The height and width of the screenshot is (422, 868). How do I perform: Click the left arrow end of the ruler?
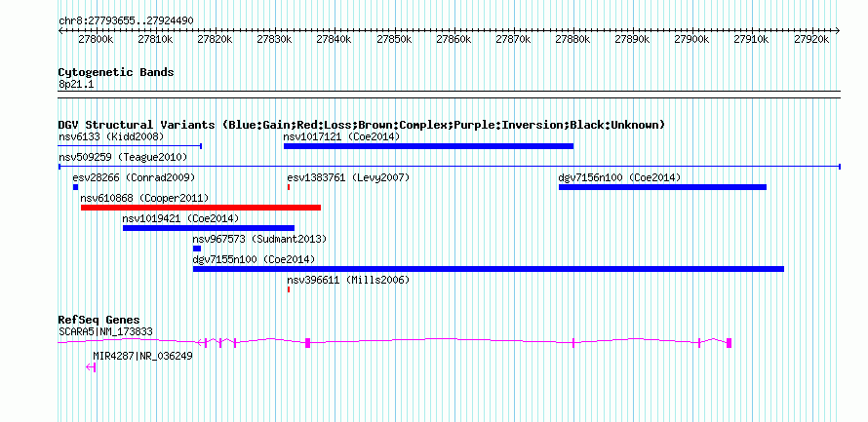point(60,31)
